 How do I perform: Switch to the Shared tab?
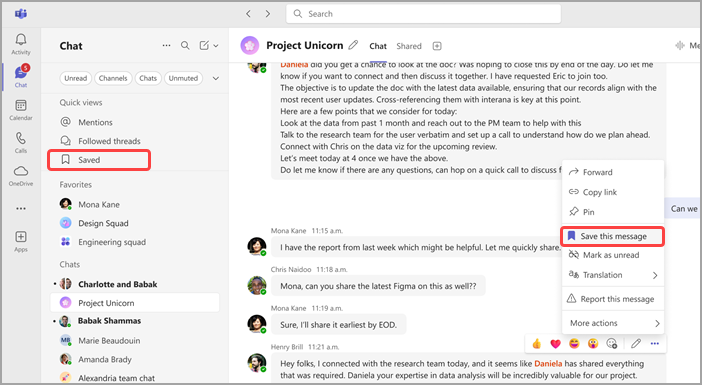pyautogui.click(x=409, y=46)
